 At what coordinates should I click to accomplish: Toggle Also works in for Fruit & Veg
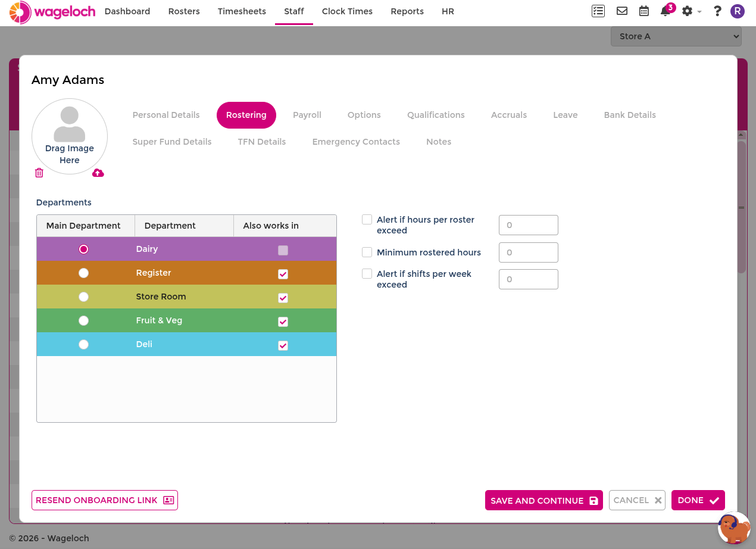pyautogui.click(x=283, y=322)
